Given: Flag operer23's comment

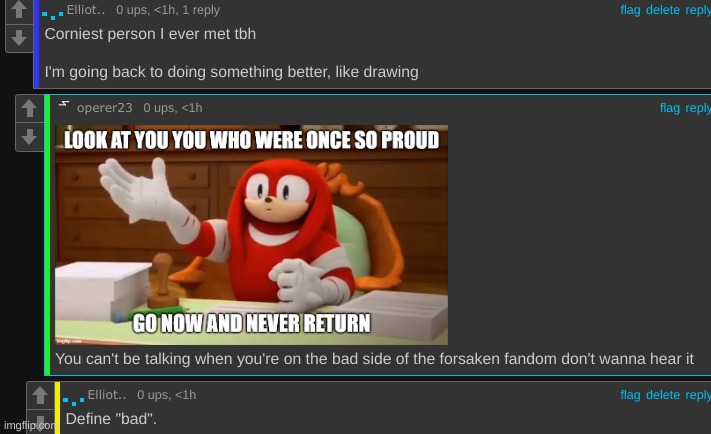Looking at the screenshot, I should 669,108.
